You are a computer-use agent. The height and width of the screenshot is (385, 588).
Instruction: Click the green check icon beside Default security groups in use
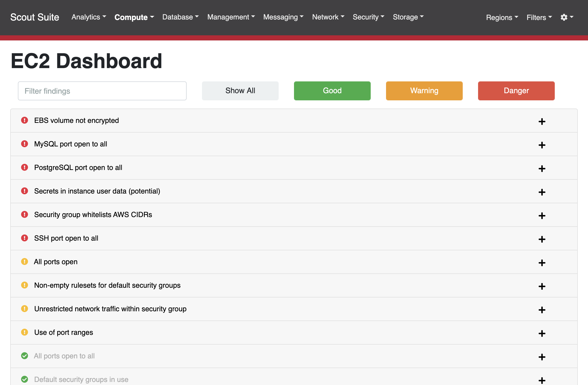(25, 379)
